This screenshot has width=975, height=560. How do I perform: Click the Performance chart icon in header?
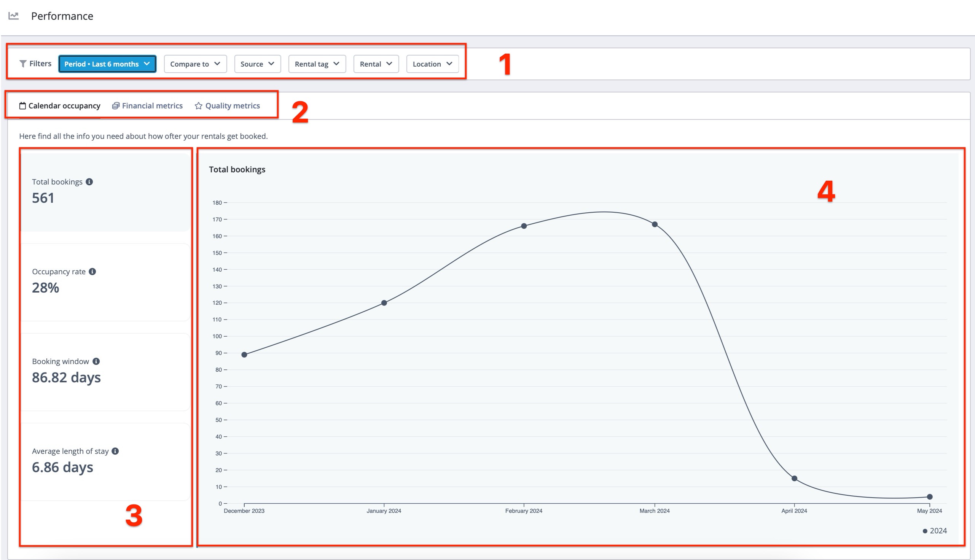point(13,16)
